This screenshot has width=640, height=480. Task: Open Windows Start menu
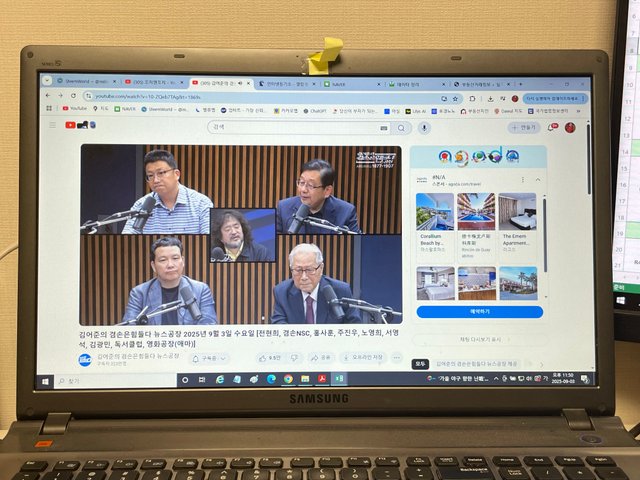[x=45, y=381]
